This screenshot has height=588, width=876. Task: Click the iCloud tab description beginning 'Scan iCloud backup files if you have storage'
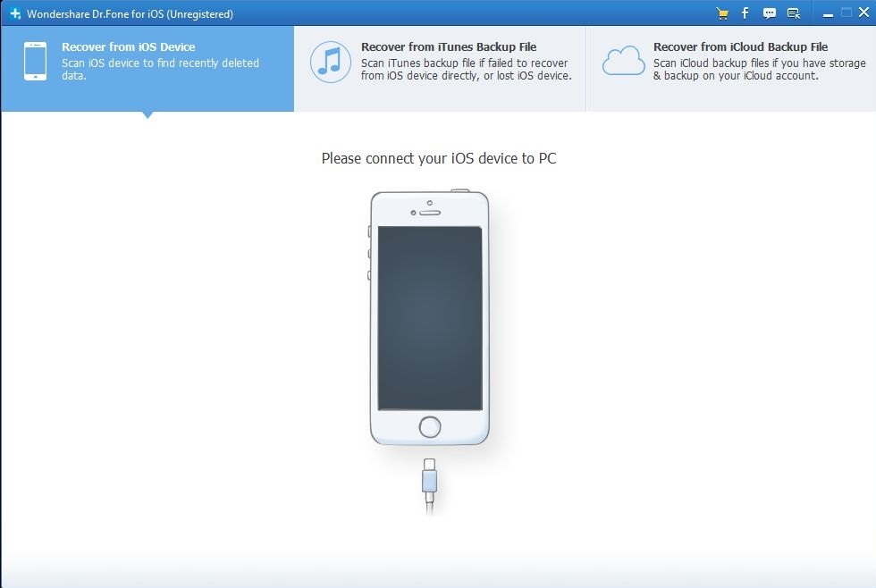click(759, 69)
